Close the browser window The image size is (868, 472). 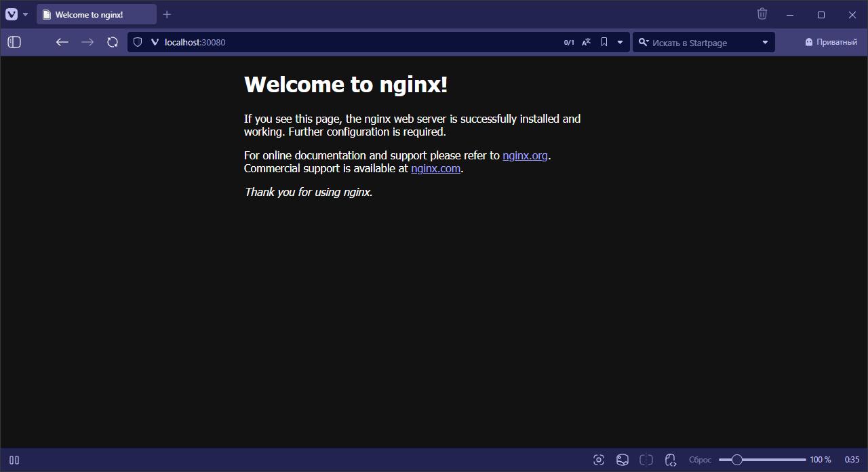[x=852, y=14]
